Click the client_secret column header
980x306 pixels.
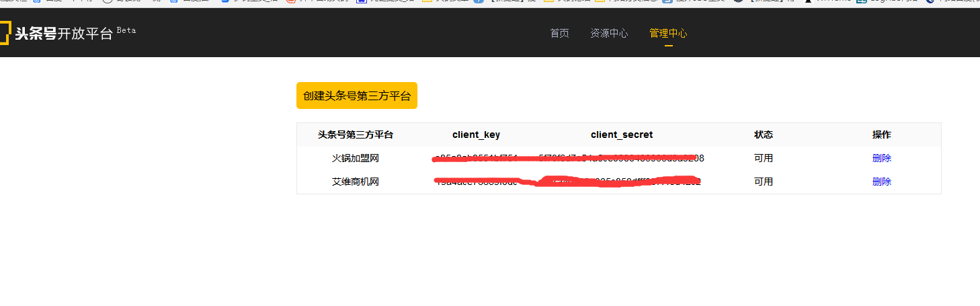coord(622,135)
